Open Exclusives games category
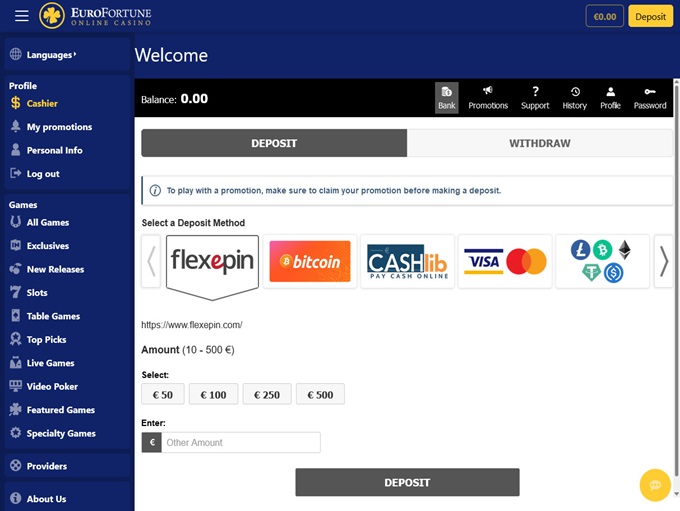 tap(39, 246)
